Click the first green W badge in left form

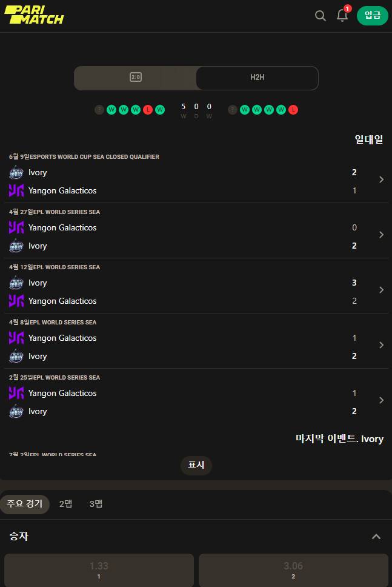point(111,110)
